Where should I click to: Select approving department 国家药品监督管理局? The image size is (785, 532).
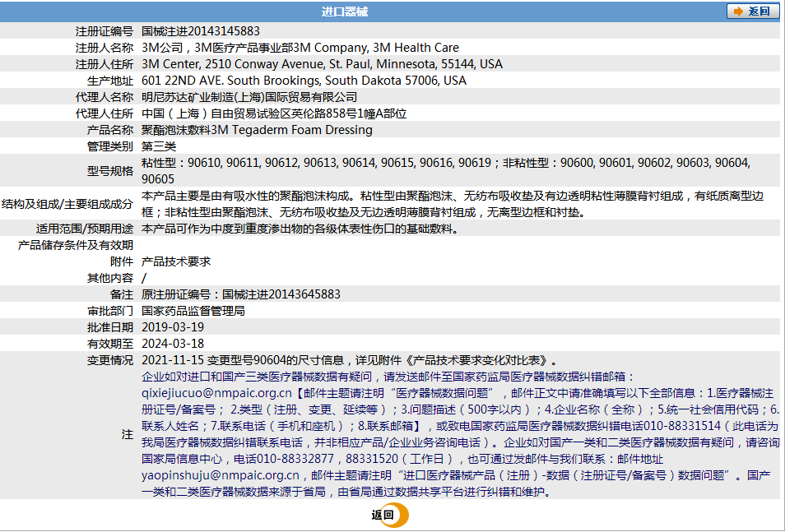(x=193, y=311)
